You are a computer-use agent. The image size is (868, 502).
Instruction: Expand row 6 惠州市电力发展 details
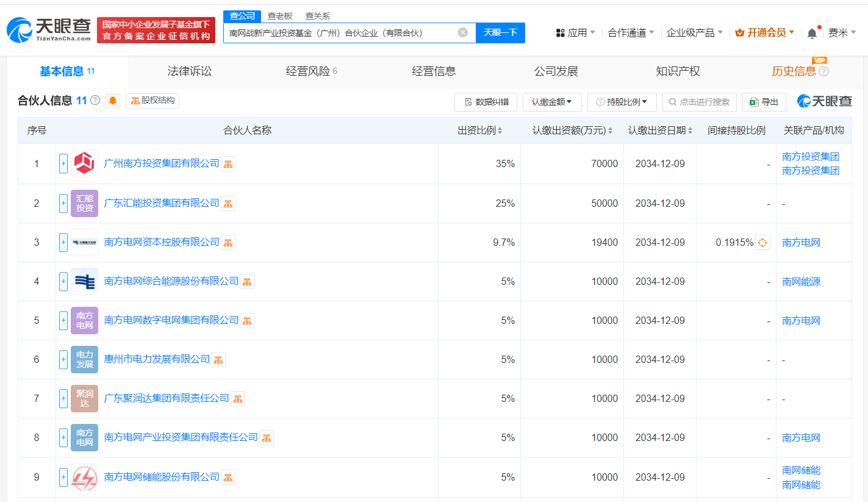click(63, 359)
